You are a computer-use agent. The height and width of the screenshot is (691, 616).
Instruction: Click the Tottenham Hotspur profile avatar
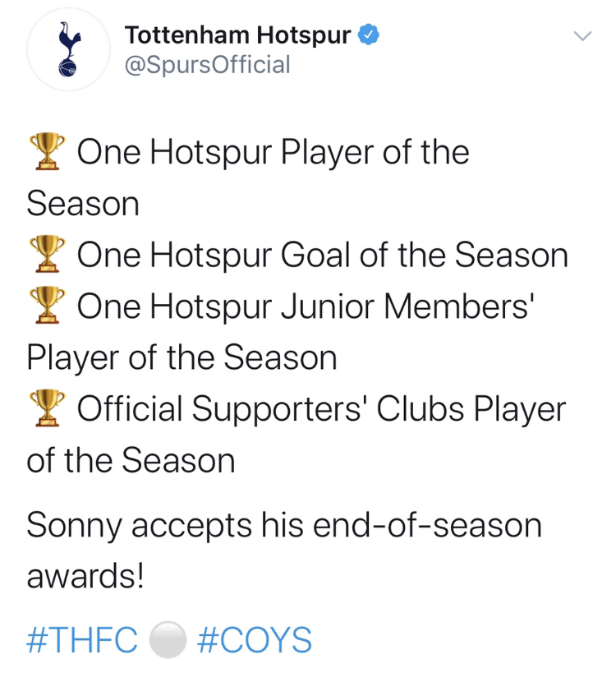tap(67, 50)
